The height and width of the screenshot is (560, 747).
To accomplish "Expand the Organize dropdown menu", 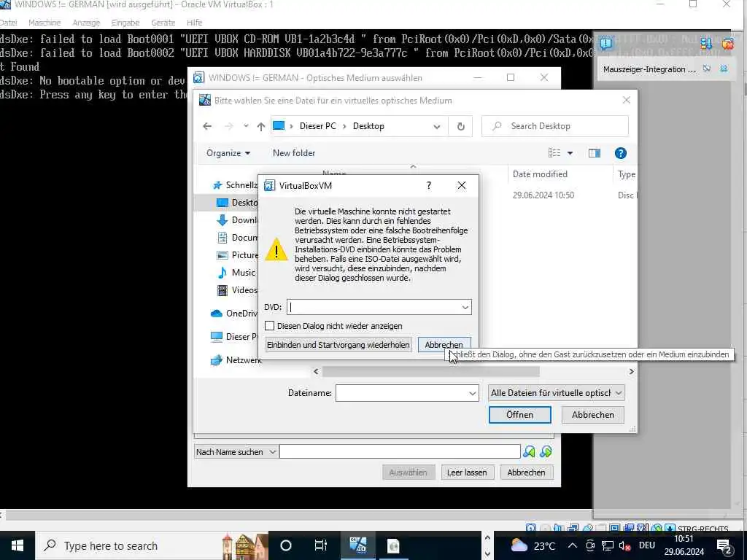I will tap(228, 153).
